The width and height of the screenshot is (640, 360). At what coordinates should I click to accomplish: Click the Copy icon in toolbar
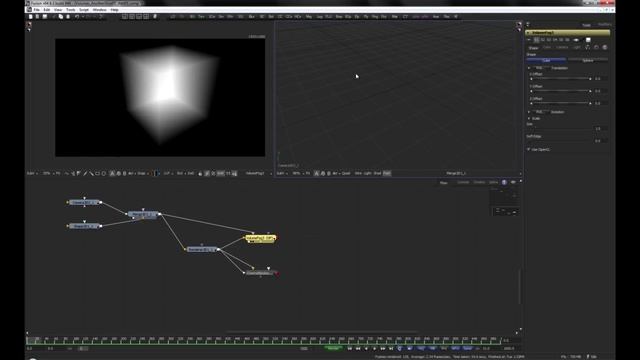tap(61, 17)
